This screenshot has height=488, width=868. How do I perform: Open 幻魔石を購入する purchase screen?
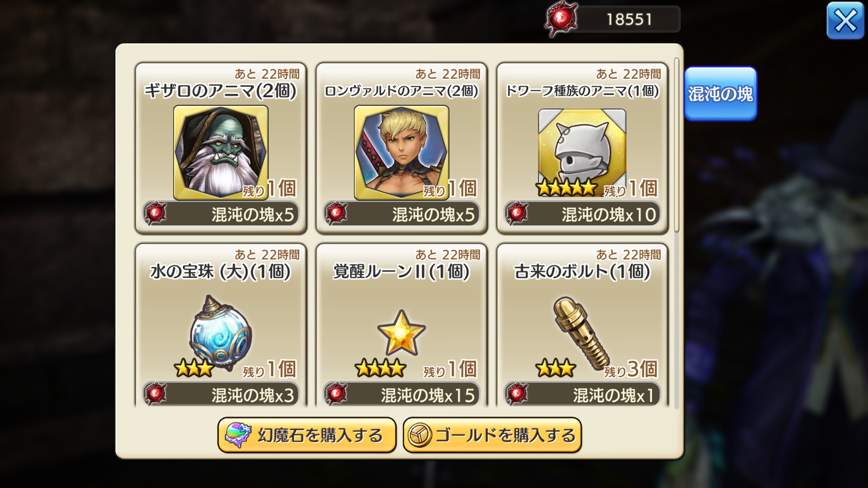307,435
